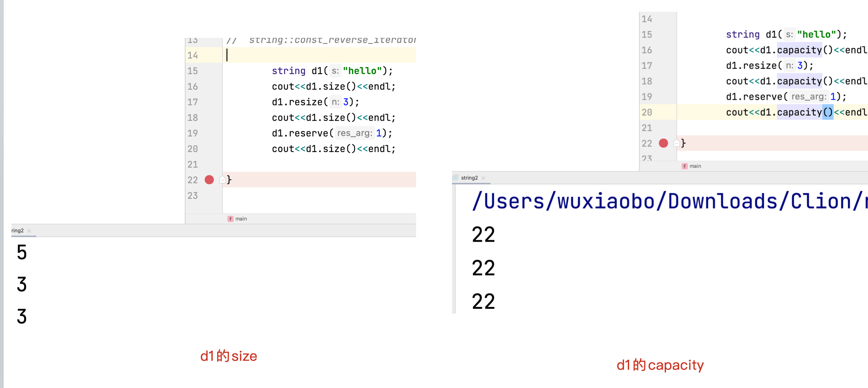Click the res_arg: hint in left reserve call
Image resolution: width=868 pixels, height=388 pixels.
pyautogui.click(x=354, y=133)
